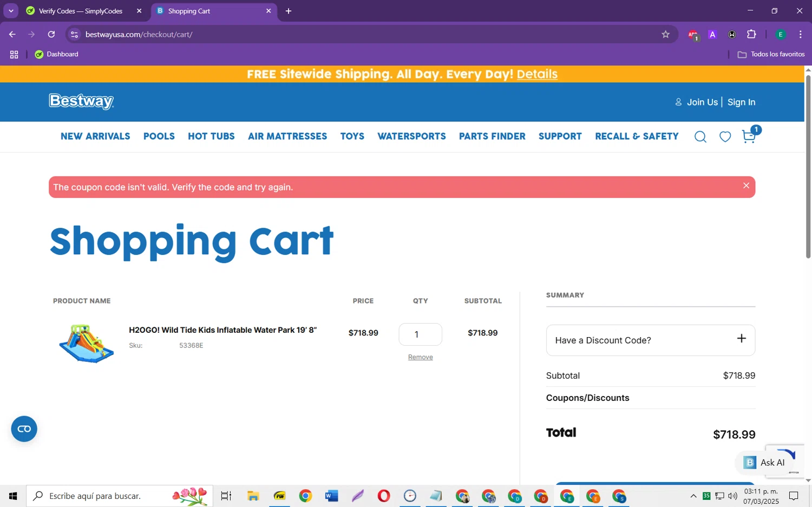Screen dimensions: 812x507
Task: Open the POOLS menu
Action: [x=159, y=136]
